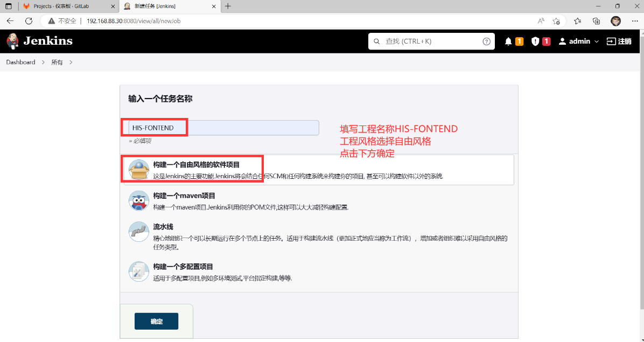Click the browser profile avatar
The image size is (644, 342).
click(x=615, y=21)
